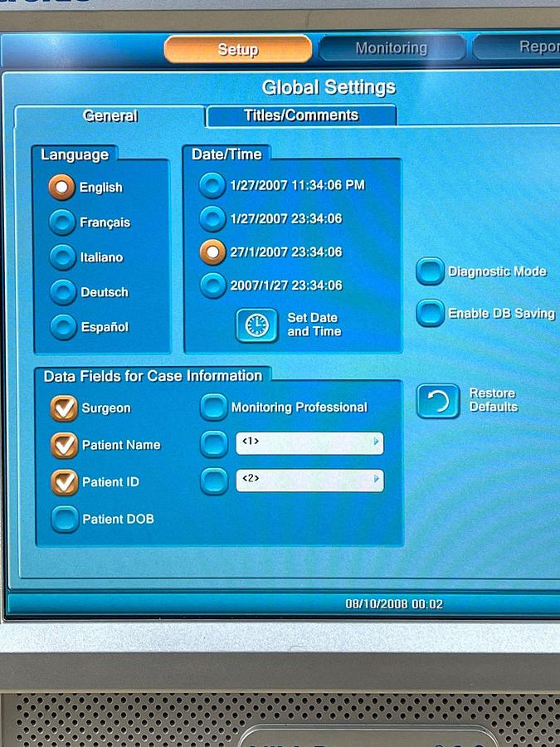
Task: Choose Italiano as the language
Action: coord(63,257)
